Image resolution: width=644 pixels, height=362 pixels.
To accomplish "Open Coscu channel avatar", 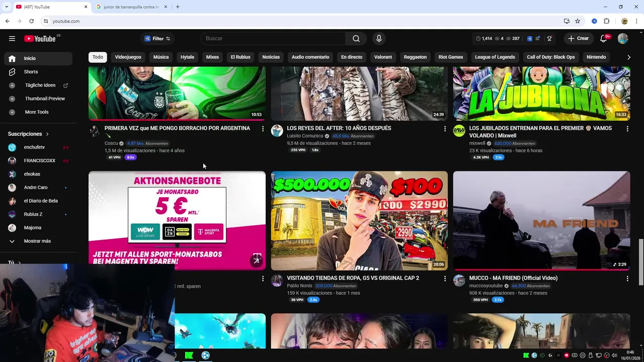I will (x=95, y=131).
